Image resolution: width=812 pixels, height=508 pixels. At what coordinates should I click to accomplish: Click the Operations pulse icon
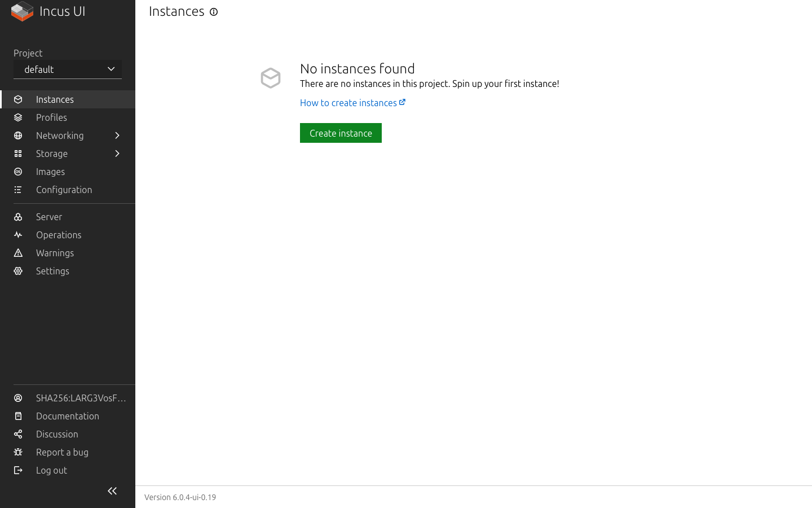coord(18,235)
